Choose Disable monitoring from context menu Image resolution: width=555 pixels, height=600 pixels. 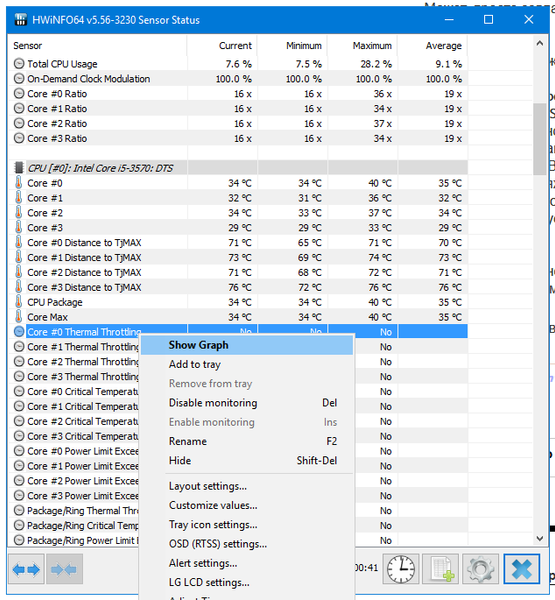tap(246, 403)
